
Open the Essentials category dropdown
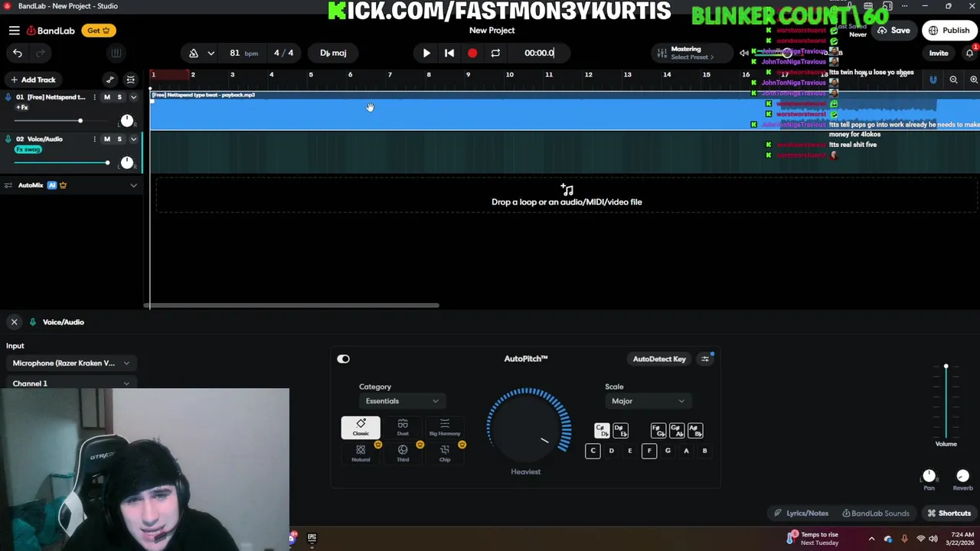click(401, 401)
